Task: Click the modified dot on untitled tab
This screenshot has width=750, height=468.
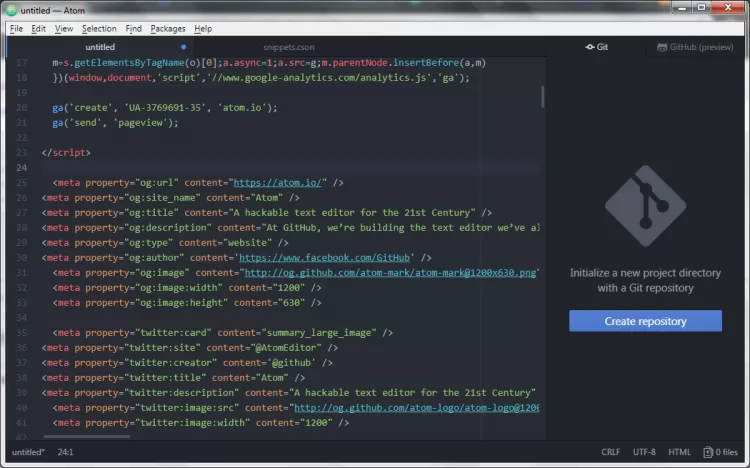Action: click(x=184, y=47)
